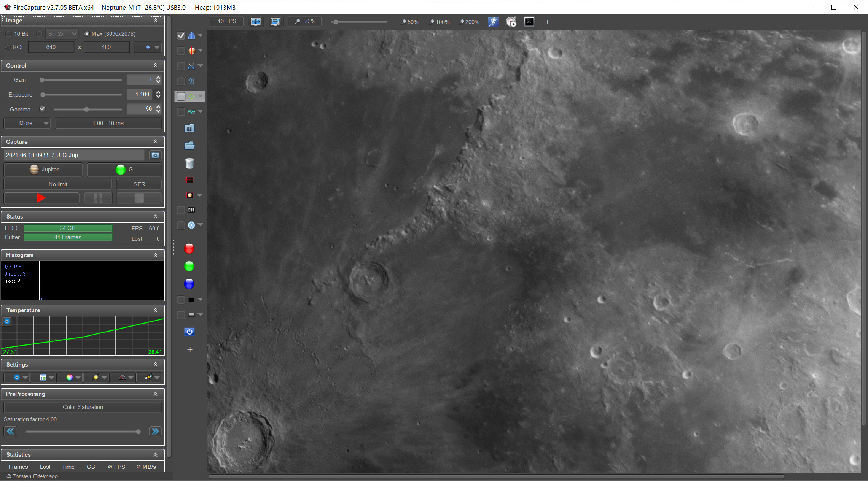Uncheck the Gamma checkbox

(x=42, y=109)
